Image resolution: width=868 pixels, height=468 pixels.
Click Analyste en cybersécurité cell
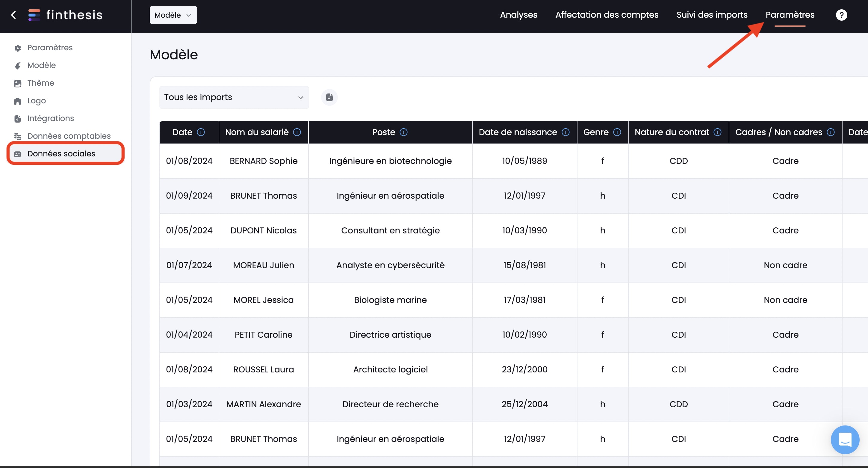[x=390, y=265]
